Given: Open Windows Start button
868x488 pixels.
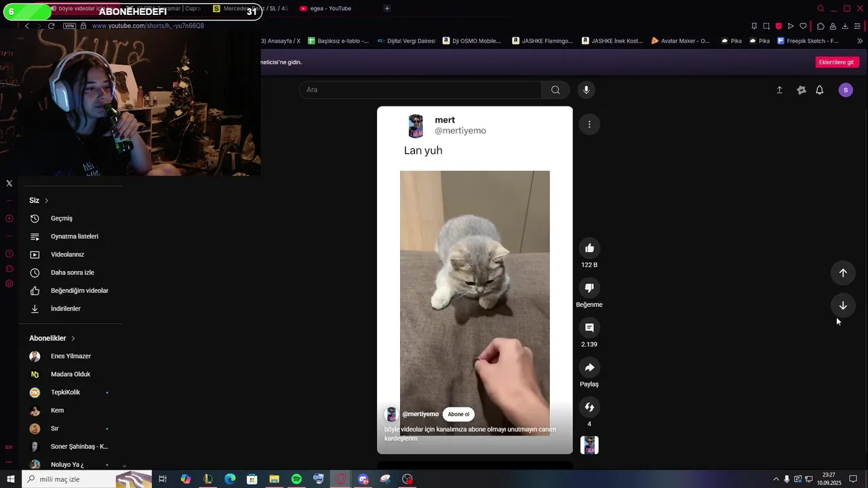Looking at the screenshot, I should coord(10,479).
